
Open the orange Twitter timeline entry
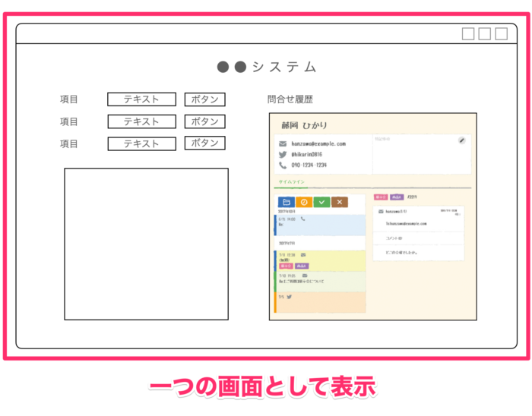click(320, 301)
